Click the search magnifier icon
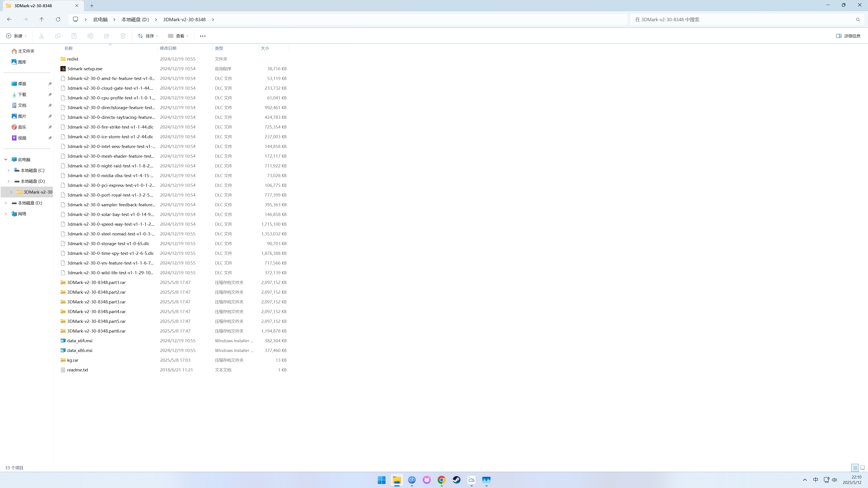The height and width of the screenshot is (488, 868). [858, 19]
